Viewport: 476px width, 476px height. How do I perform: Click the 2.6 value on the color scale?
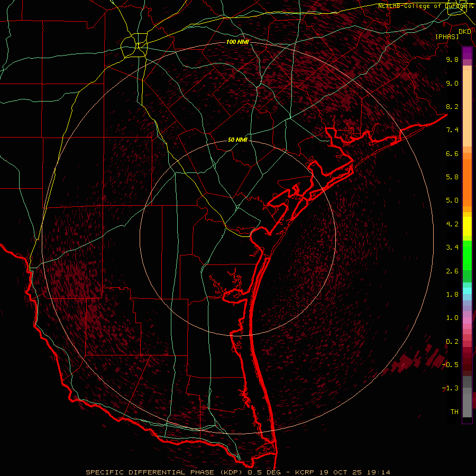pos(452,271)
